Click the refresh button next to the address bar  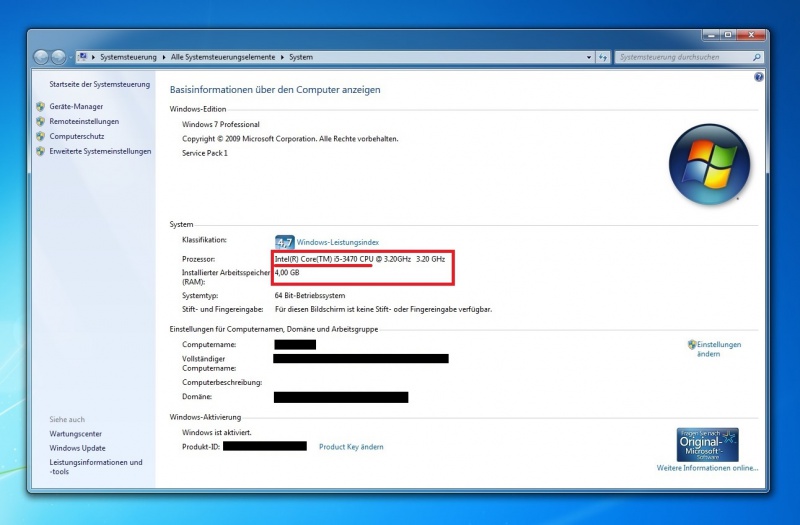(x=603, y=57)
